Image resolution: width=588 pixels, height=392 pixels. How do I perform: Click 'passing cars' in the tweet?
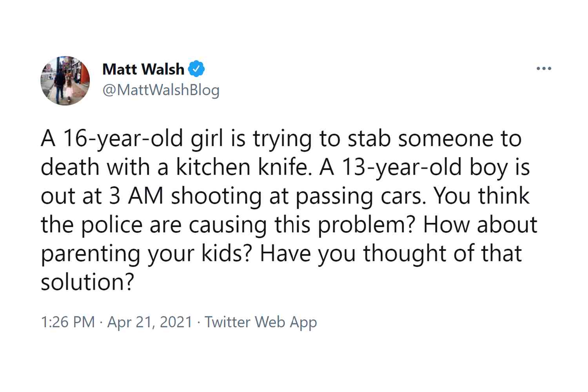pyautogui.click(x=361, y=196)
